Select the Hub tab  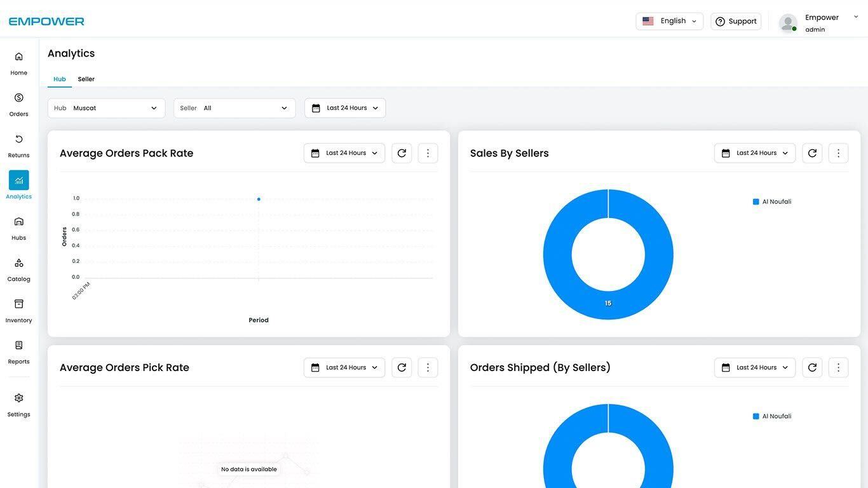(x=60, y=79)
